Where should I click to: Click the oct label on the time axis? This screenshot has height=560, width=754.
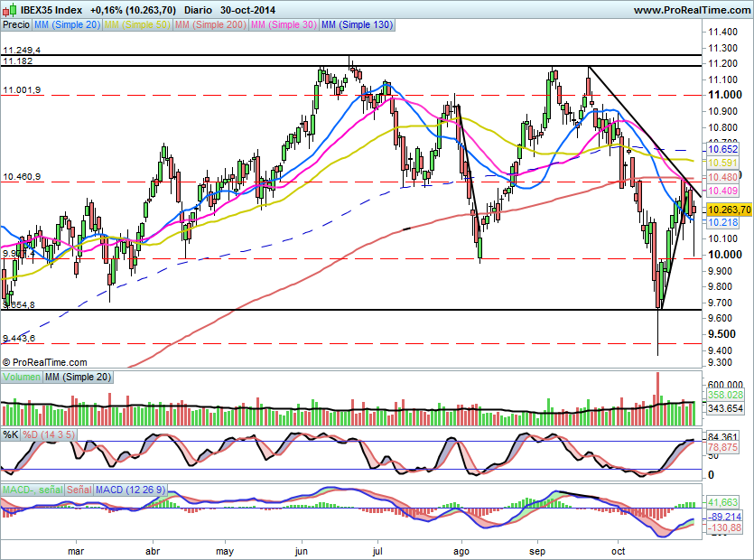pyautogui.click(x=619, y=551)
